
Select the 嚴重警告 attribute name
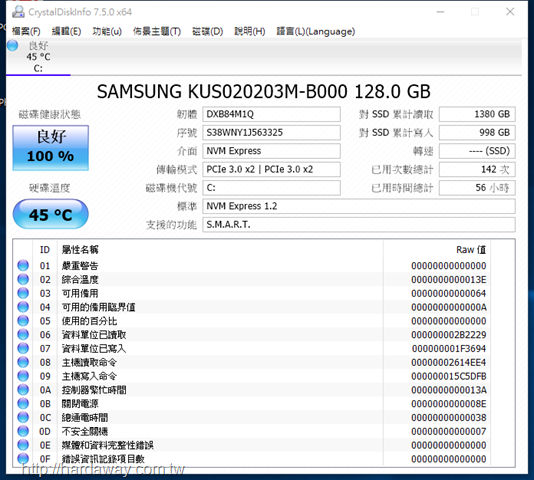coord(80,266)
